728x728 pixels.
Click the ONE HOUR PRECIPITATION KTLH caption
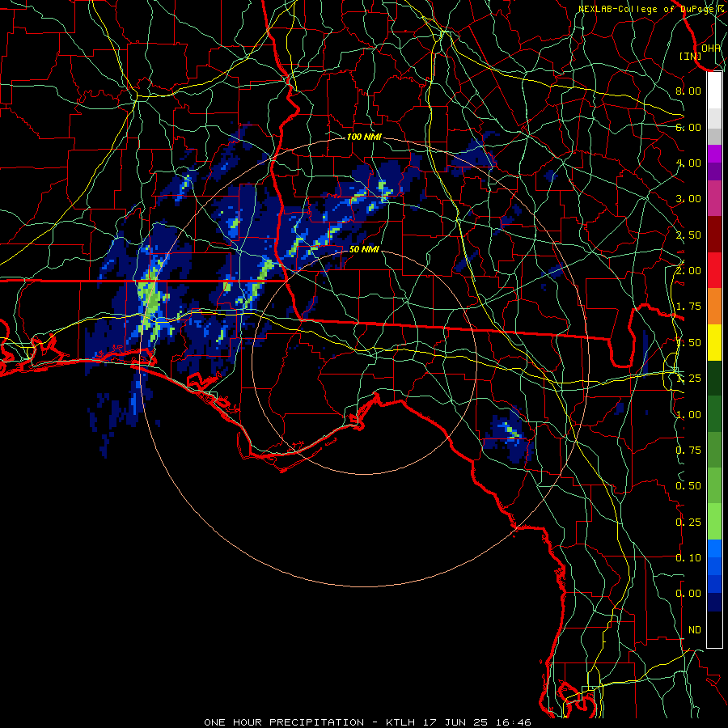pos(367,722)
